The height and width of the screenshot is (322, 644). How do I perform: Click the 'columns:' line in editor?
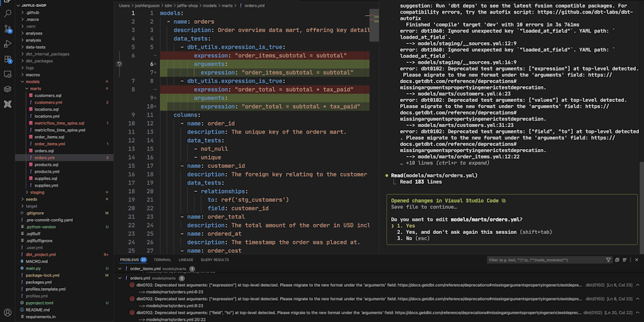187,115
